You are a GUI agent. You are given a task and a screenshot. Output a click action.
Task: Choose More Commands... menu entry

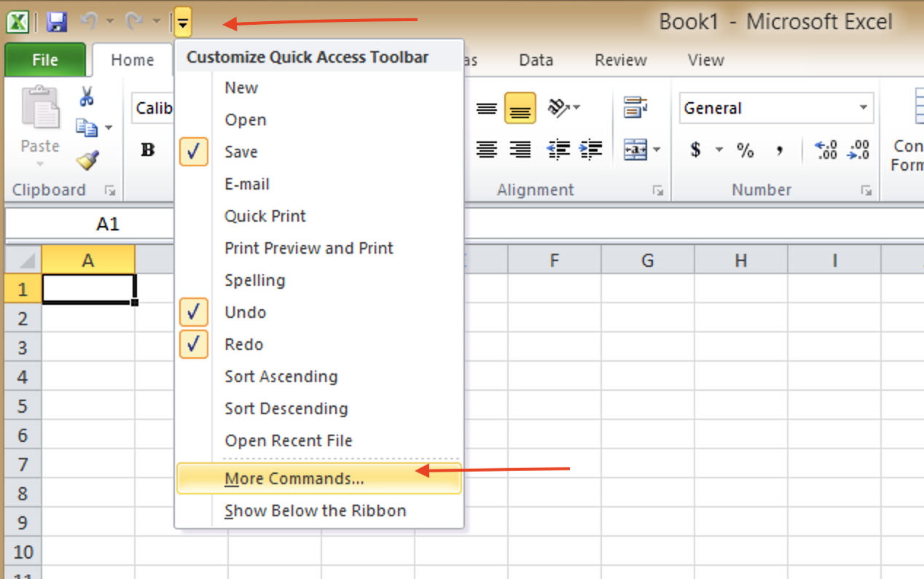(x=319, y=478)
